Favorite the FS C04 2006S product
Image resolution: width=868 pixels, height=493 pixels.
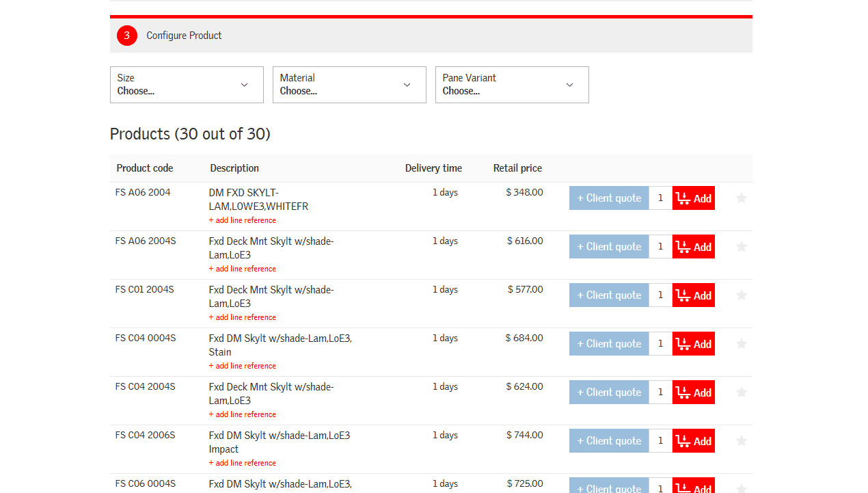click(742, 440)
